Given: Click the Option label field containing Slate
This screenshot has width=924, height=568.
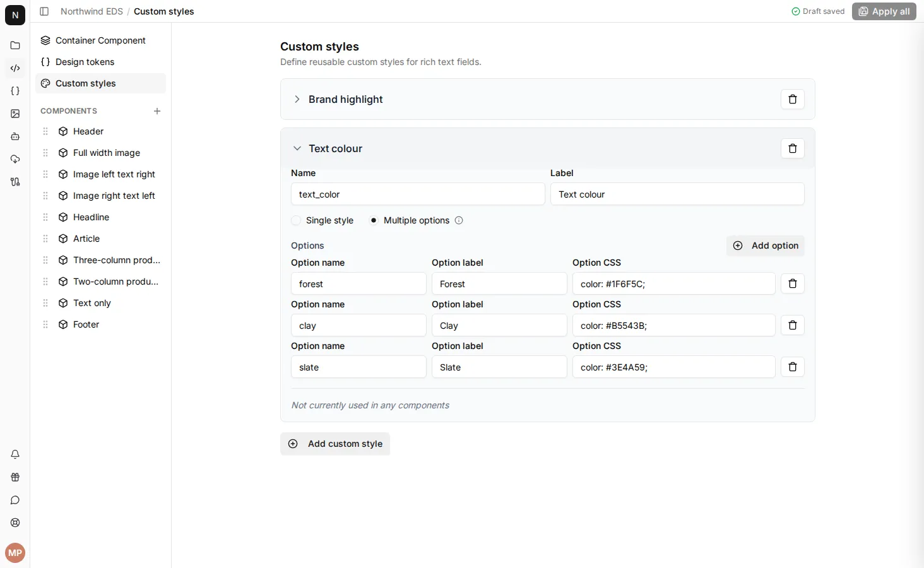Looking at the screenshot, I should click(499, 367).
